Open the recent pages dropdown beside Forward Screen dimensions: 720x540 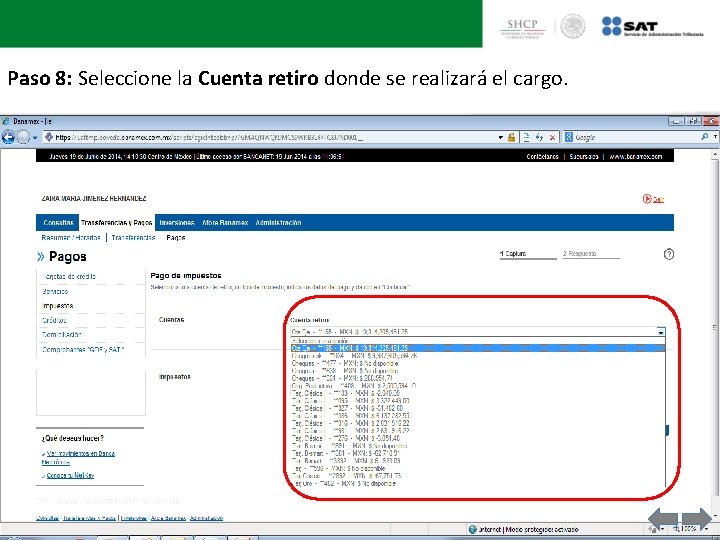(35, 137)
